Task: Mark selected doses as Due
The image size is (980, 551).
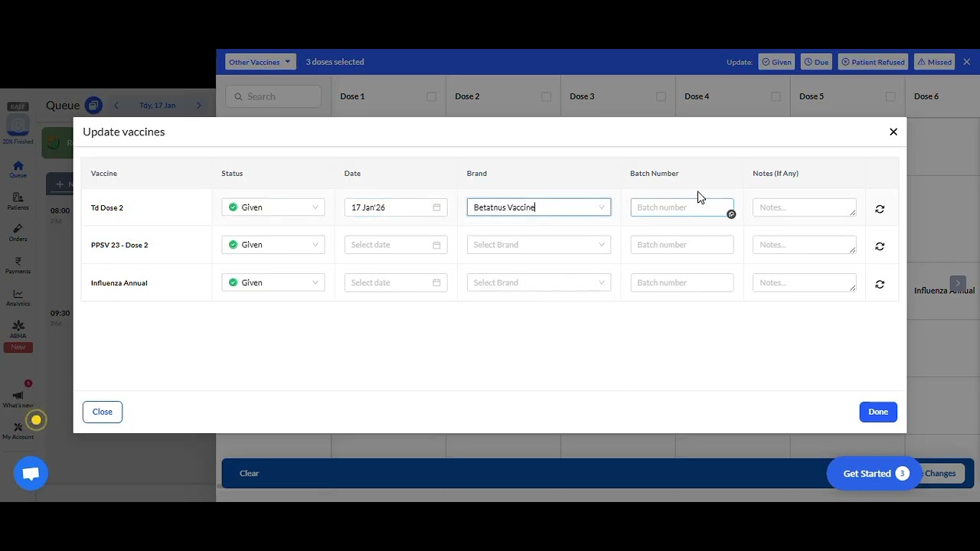Action: (816, 62)
